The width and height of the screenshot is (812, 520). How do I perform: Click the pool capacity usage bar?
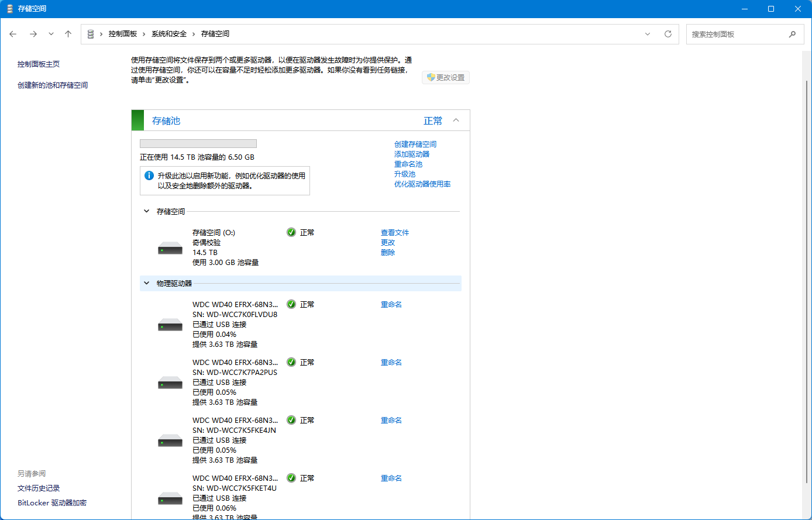pyautogui.click(x=198, y=144)
